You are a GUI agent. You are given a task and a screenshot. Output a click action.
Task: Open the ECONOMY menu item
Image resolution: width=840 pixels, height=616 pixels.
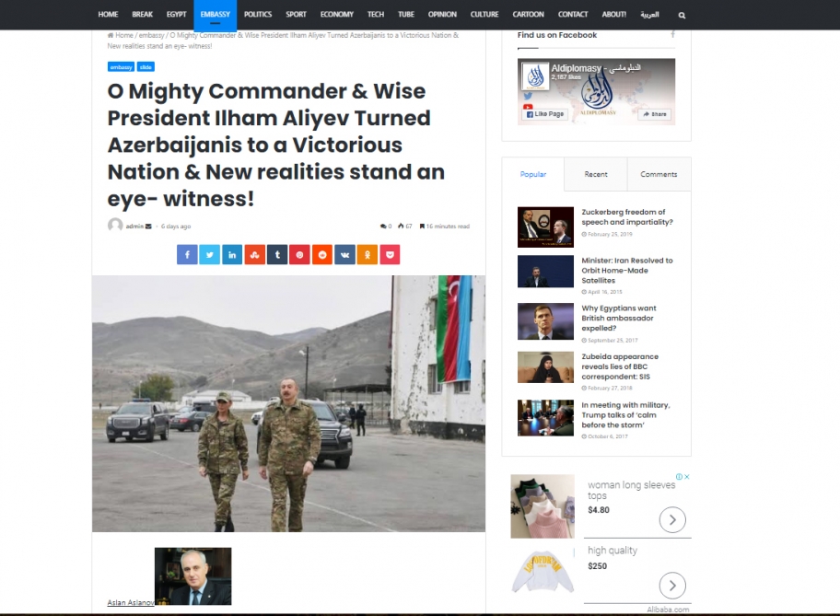[x=337, y=15]
